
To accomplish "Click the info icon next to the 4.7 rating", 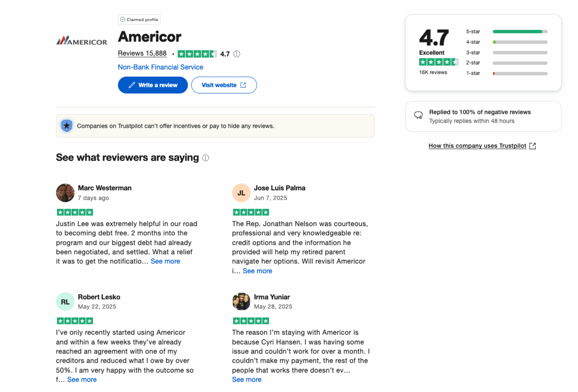I will tap(237, 54).
